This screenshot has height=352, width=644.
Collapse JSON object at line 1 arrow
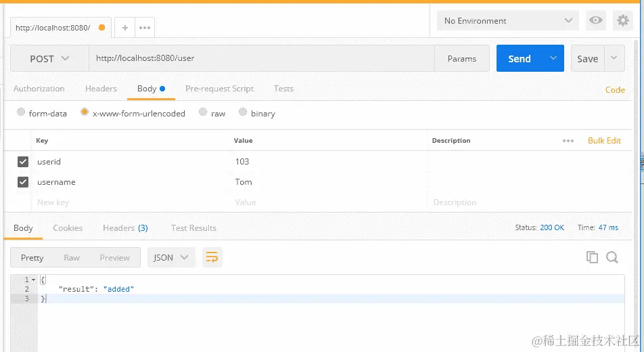click(x=34, y=280)
